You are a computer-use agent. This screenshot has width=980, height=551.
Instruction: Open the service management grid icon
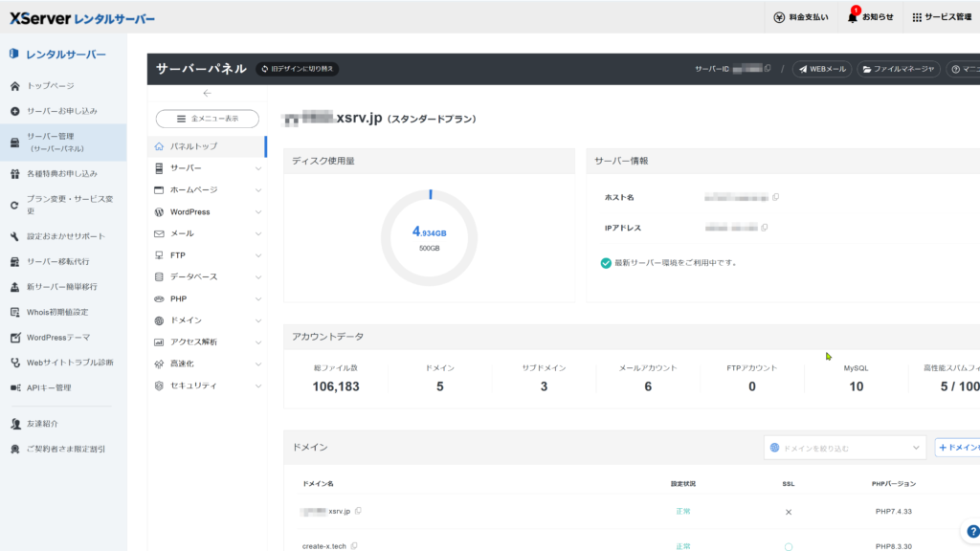coord(917,17)
